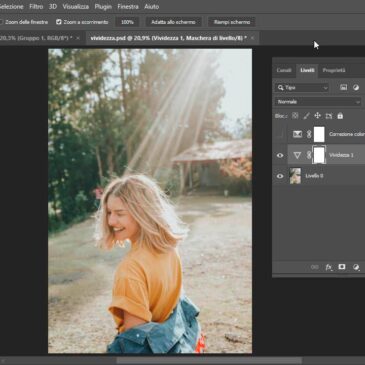Filter layers by pixel layers icon

tap(343, 87)
